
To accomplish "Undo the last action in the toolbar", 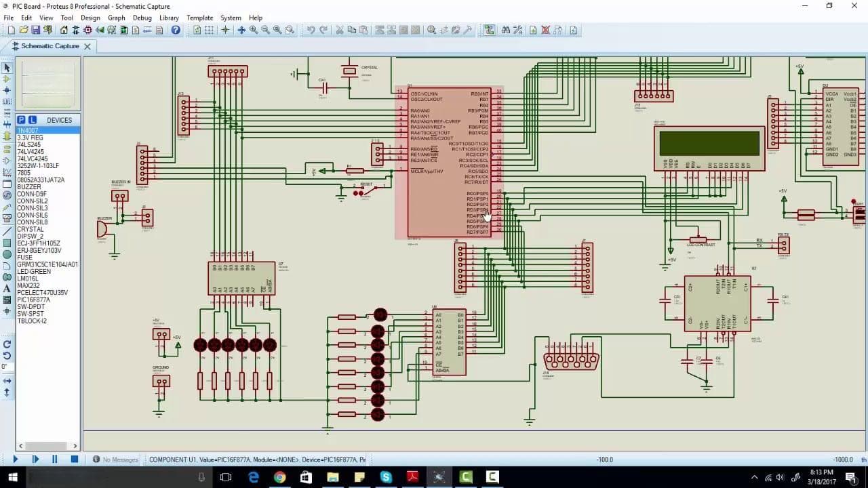I will 311,30.
